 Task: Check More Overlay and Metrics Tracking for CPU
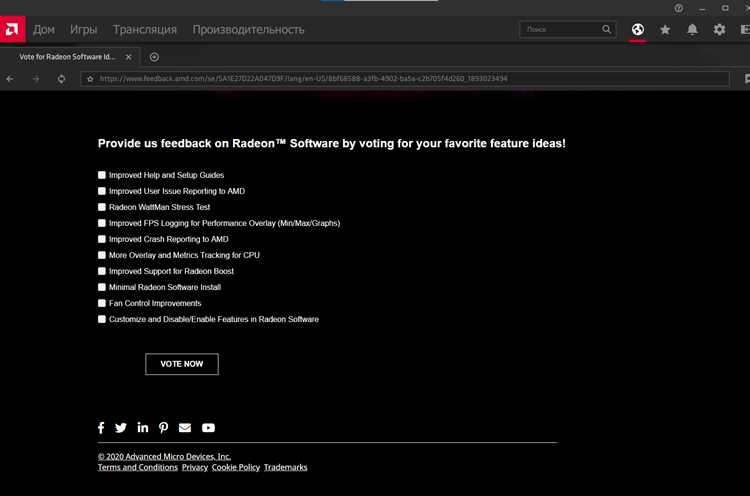(102, 255)
